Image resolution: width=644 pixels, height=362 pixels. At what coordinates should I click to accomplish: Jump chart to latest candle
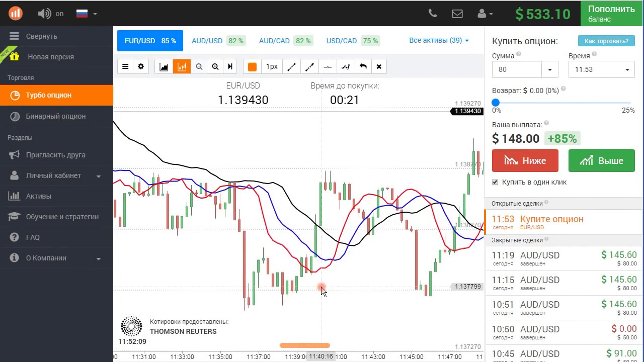coord(230,67)
